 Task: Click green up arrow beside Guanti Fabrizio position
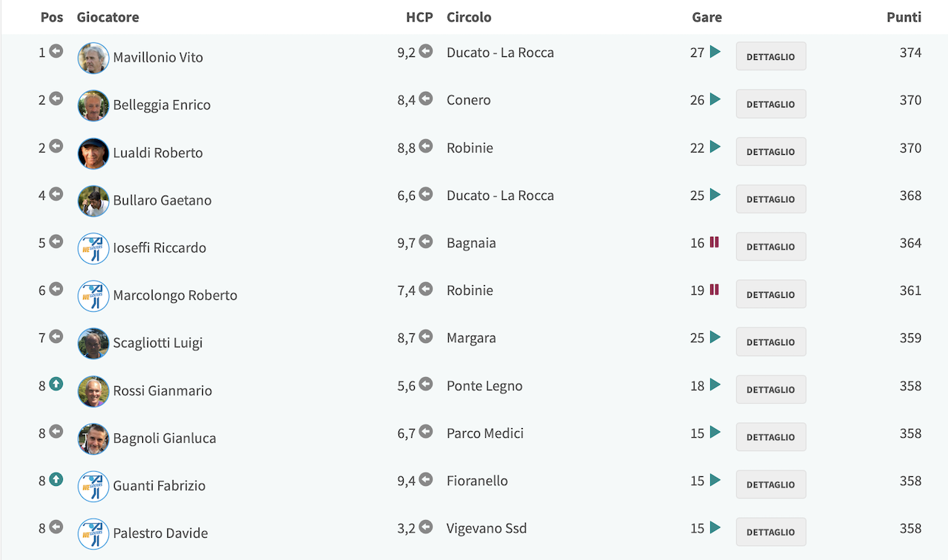pos(56,479)
